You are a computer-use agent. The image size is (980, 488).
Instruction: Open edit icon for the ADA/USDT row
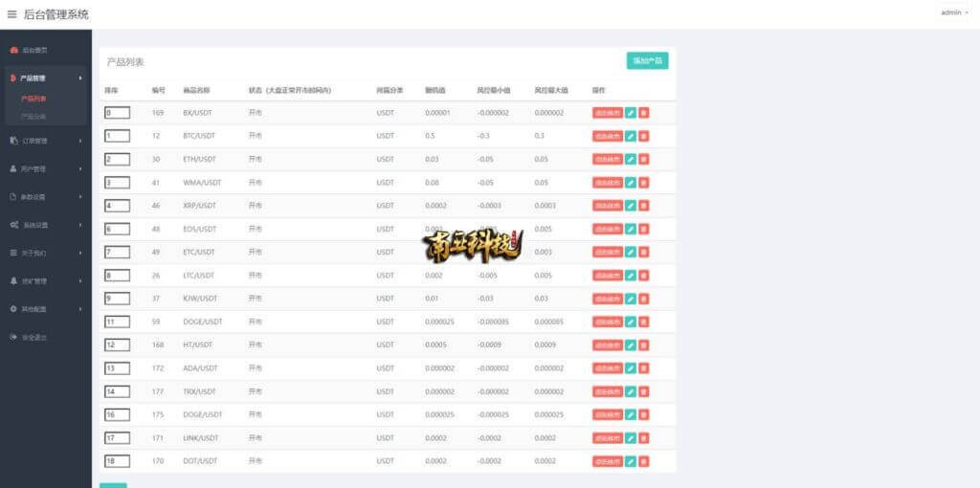tap(631, 368)
